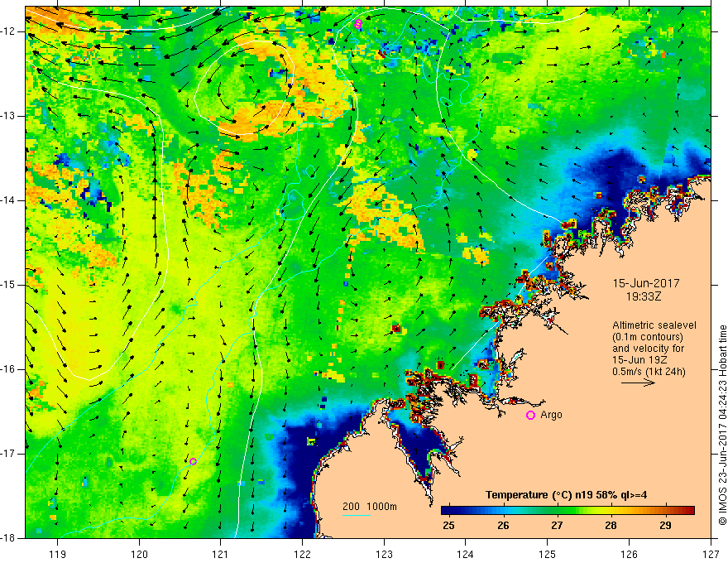Click the '15-Jun-2017' date label
Viewport: 728px width, 563px height.
(x=646, y=283)
